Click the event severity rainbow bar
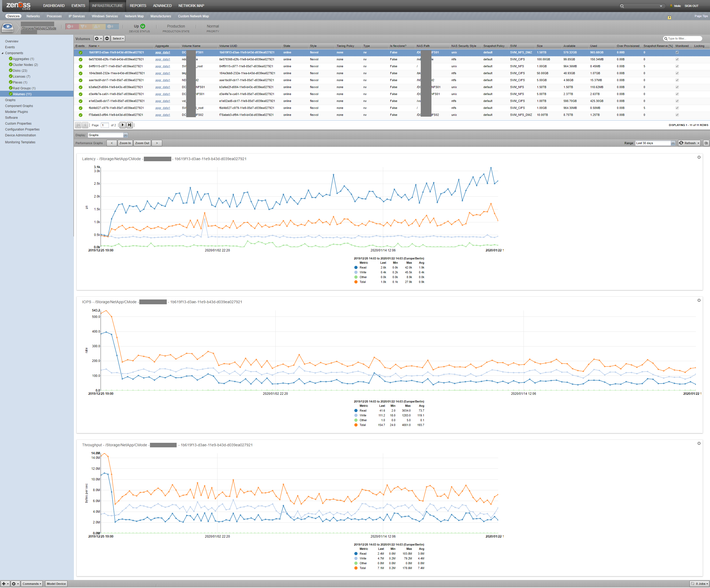The height and width of the screenshot is (588, 710). pyautogui.click(x=92, y=26)
